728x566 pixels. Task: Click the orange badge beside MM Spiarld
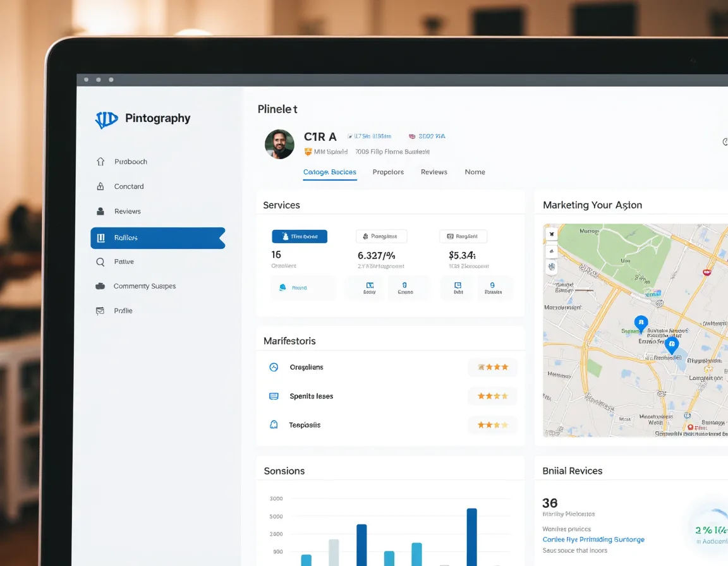[x=308, y=152]
